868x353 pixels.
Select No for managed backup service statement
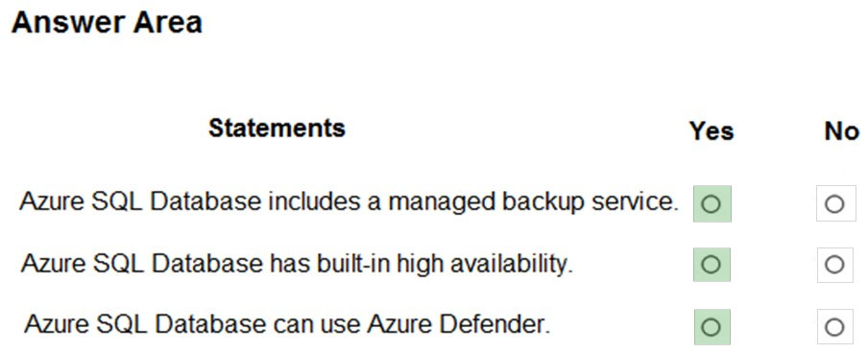coord(834,204)
